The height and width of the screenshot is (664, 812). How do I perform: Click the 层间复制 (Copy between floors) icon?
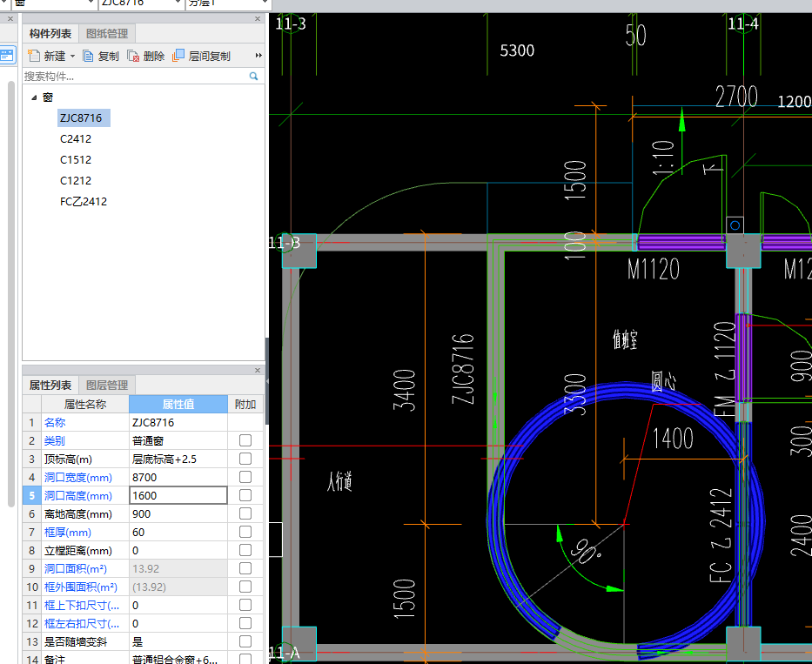178,56
